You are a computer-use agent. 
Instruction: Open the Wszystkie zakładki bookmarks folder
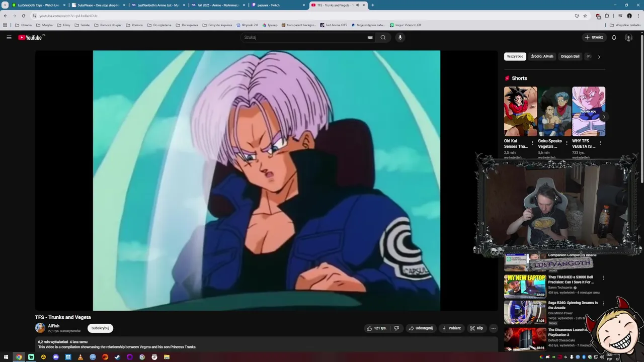pos(625,25)
